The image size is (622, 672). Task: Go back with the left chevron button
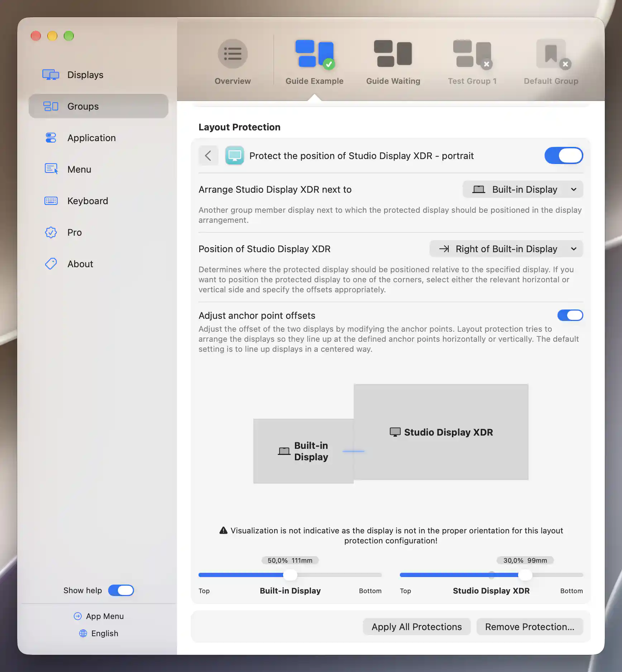(x=209, y=155)
